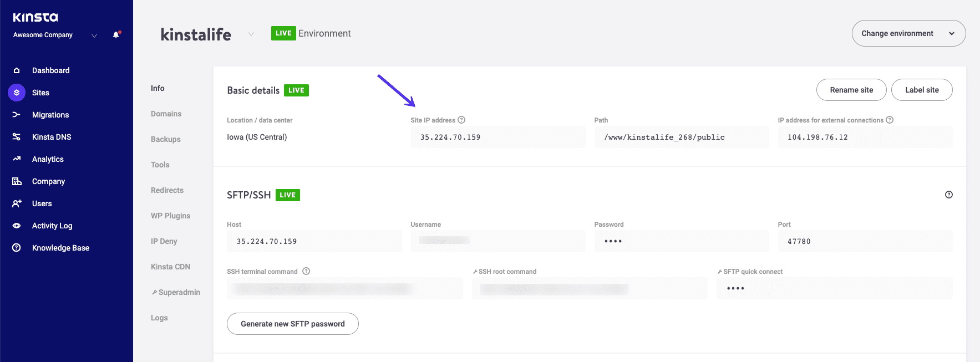Click the Analytics chart icon
The width and height of the screenshot is (980, 362).
(x=17, y=159)
